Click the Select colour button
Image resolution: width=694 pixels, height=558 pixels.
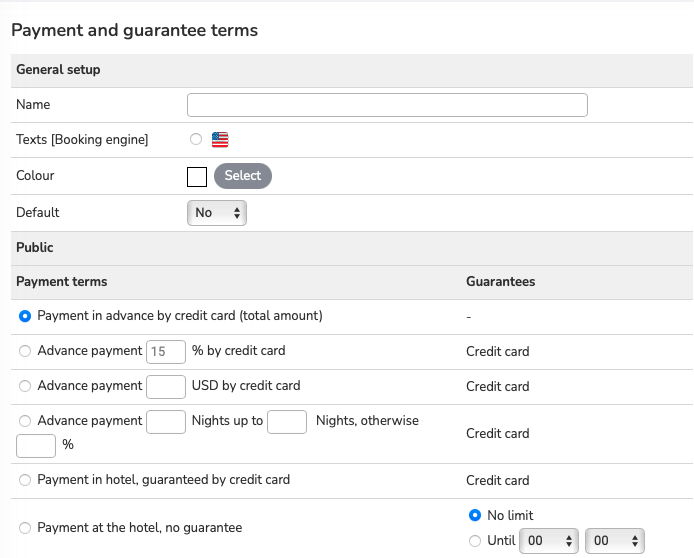coord(243,176)
